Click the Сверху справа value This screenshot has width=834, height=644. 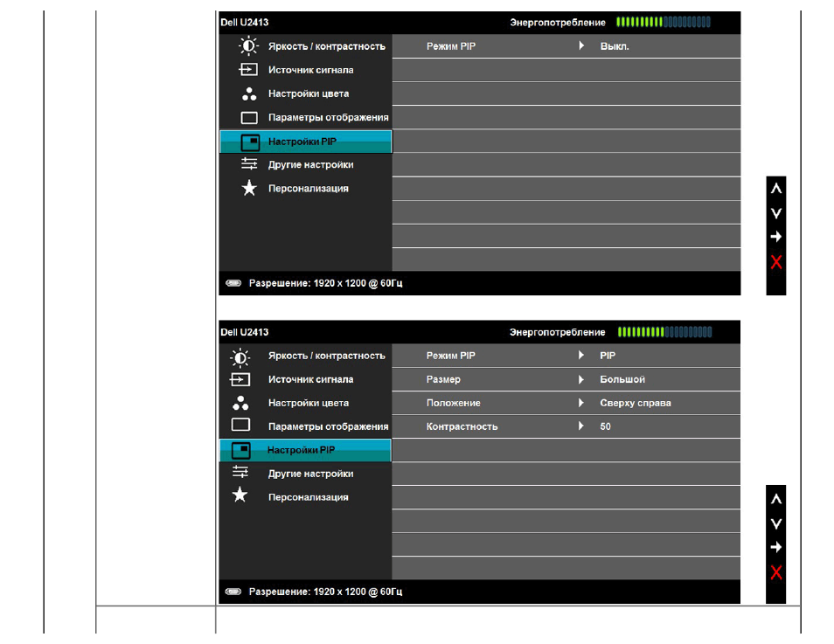[x=635, y=403]
